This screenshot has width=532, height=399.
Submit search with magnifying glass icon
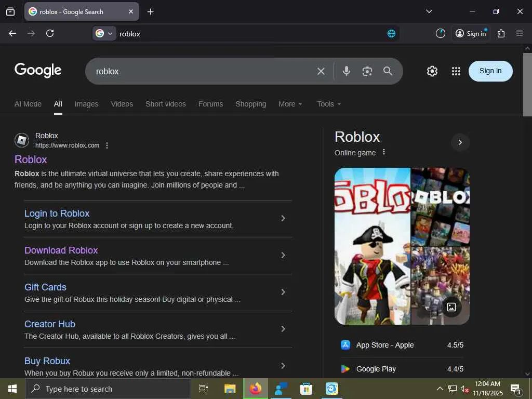click(x=388, y=71)
